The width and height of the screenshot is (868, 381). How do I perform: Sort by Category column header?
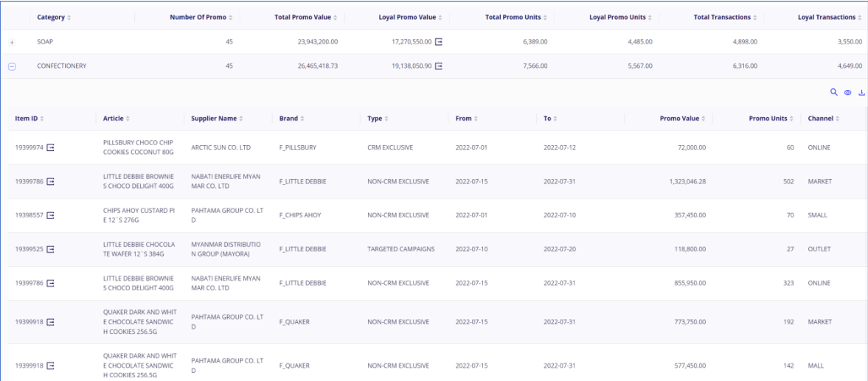(x=54, y=17)
